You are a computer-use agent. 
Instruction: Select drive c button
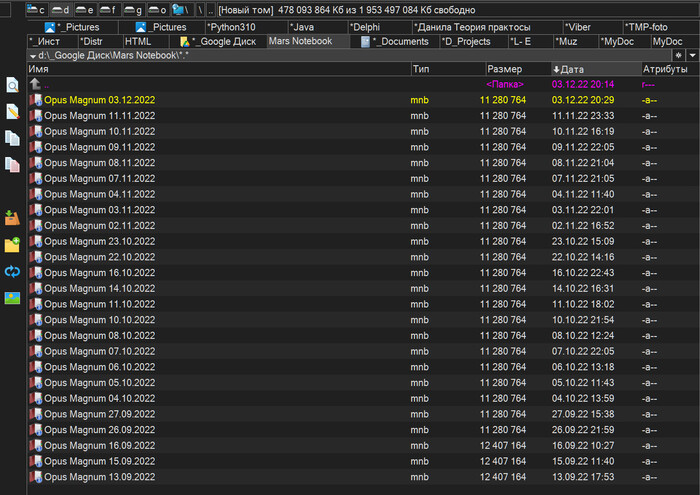37,10
